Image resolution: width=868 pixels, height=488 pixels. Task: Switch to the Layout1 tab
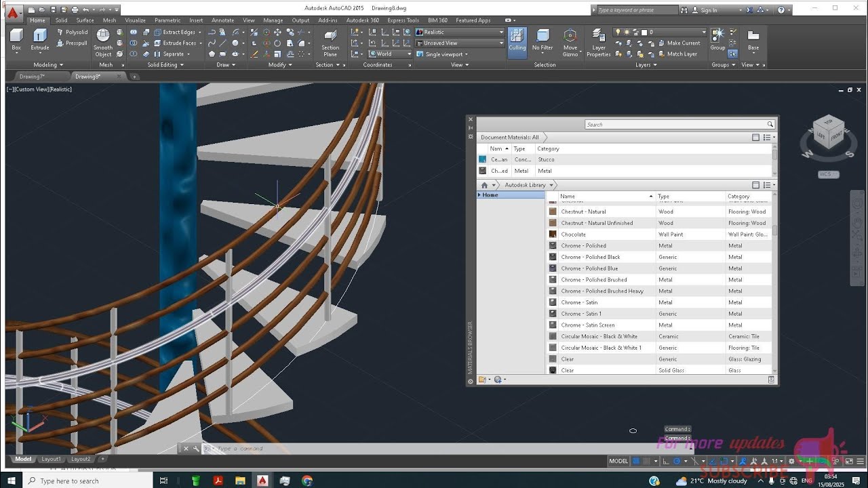(51, 459)
